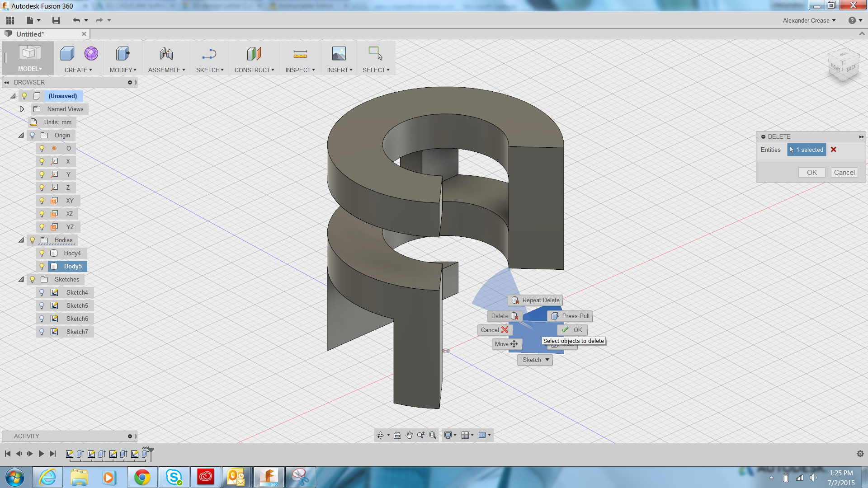
Task: Open the Alexander Crease account dropdown
Action: coord(809,20)
